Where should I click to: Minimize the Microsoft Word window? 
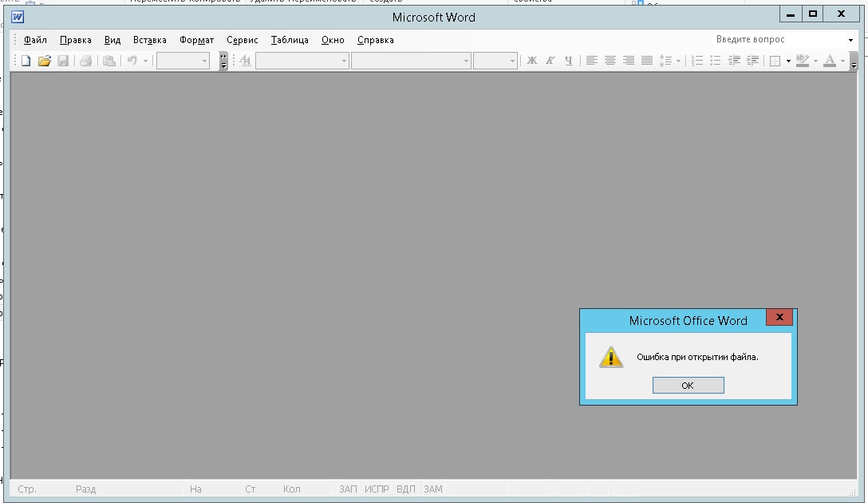pos(791,14)
